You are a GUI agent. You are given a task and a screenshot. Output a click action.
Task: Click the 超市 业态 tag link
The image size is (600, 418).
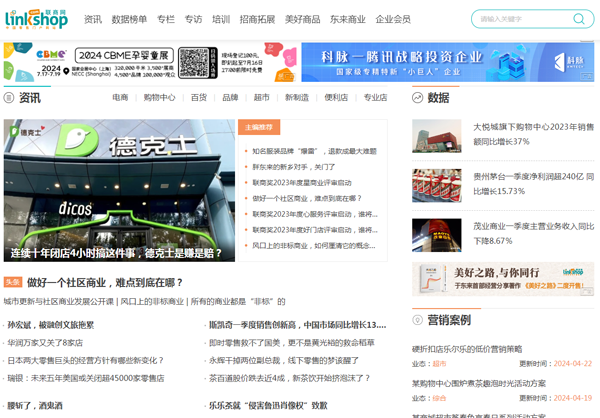pyautogui.click(x=439, y=364)
